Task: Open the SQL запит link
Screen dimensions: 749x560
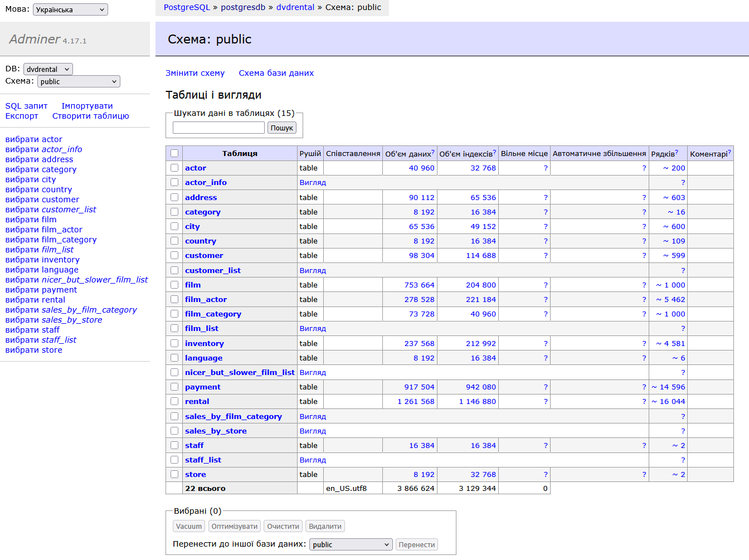Action: pyautogui.click(x=26, y=106)
